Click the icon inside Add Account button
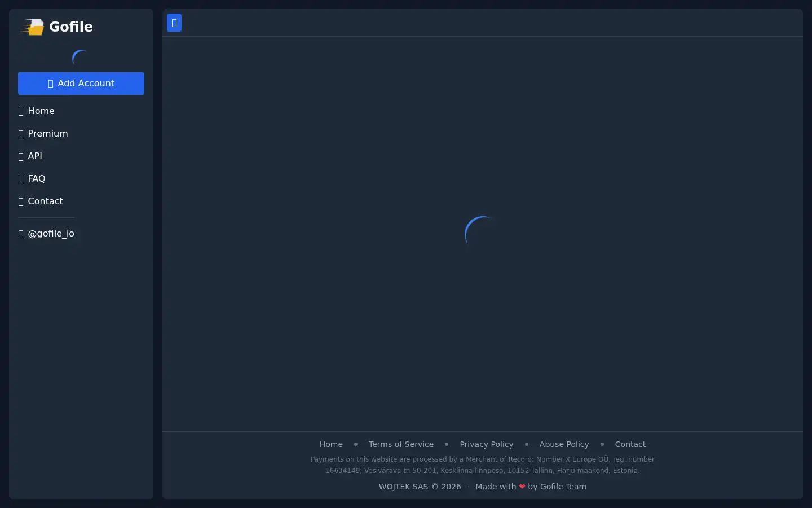The image size is (812, 508). [x=51, y=84]
